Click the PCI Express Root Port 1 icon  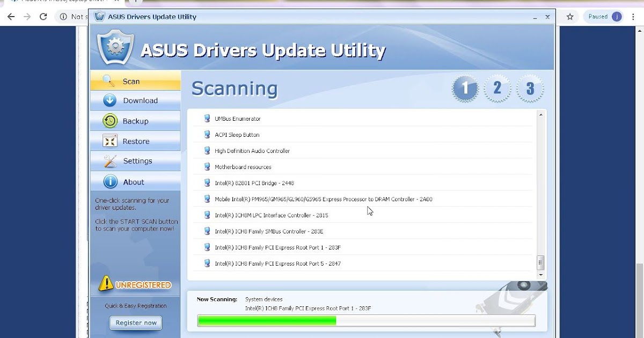pyautogui.click(x=207, y=247)
